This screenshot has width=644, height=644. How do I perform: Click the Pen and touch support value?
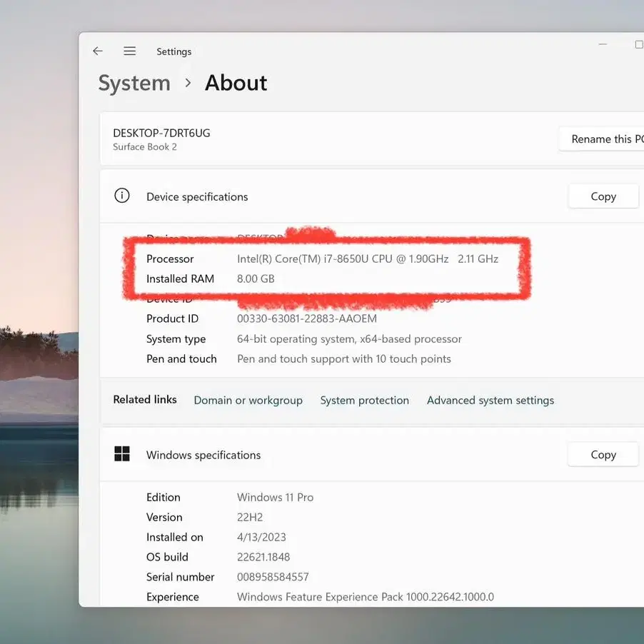pyautogui.click(x=343, y=359)
